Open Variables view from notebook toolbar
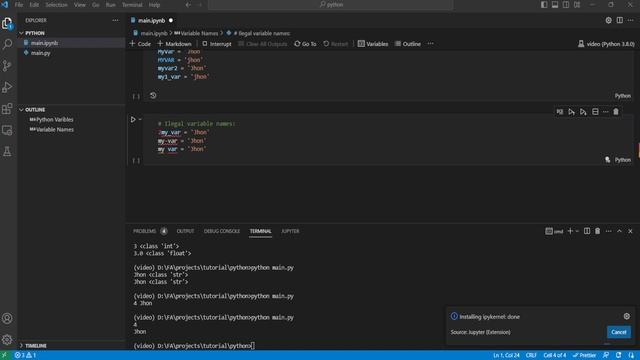Viewport: 640px width, 360px height. tap(373, 44)
